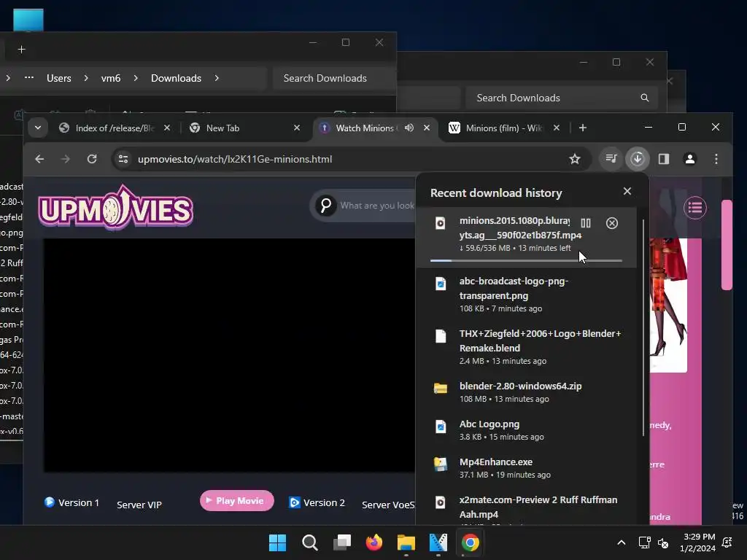Open blender-2.80-windows64.zip download entry
Screen dimensions: 747x560
pyautogui.click(x=526, y=392)
